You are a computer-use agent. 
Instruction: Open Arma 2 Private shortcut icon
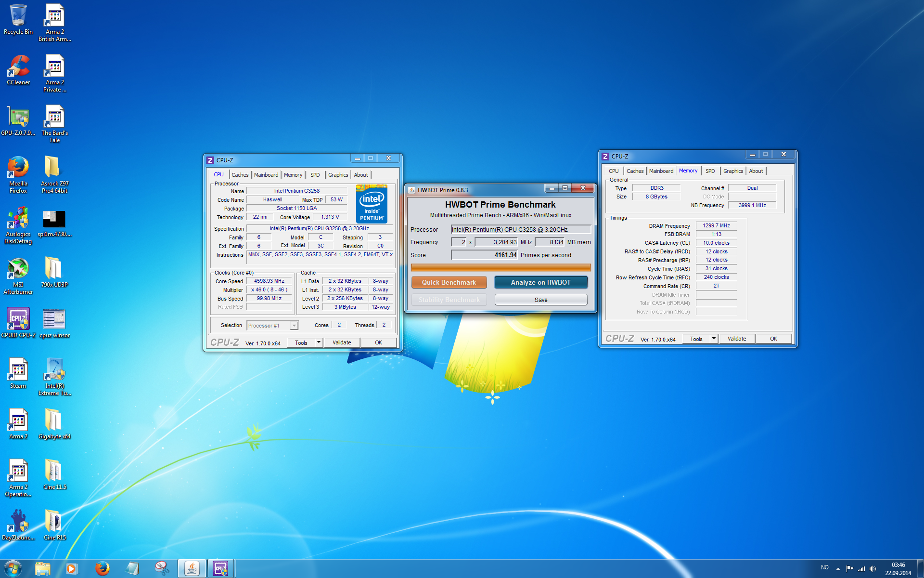55,73
